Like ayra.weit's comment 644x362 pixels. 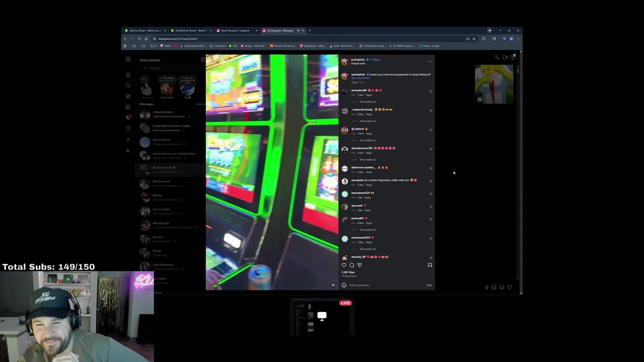pos(431,207)
